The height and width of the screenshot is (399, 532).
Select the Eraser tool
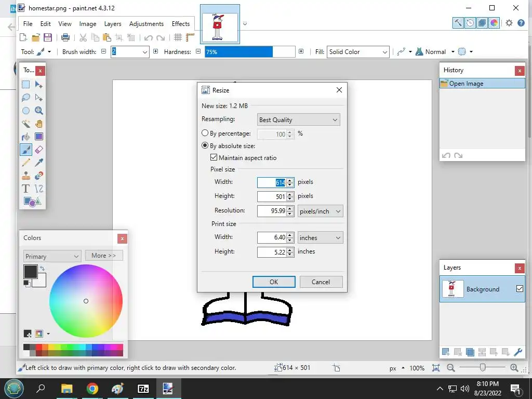tap(38, 150)
